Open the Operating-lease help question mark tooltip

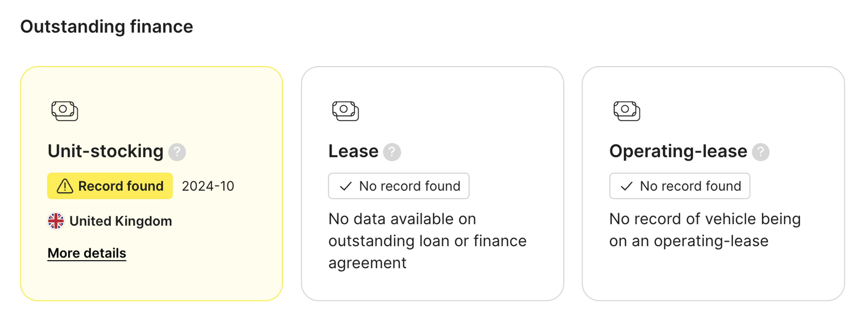point(760,152)
